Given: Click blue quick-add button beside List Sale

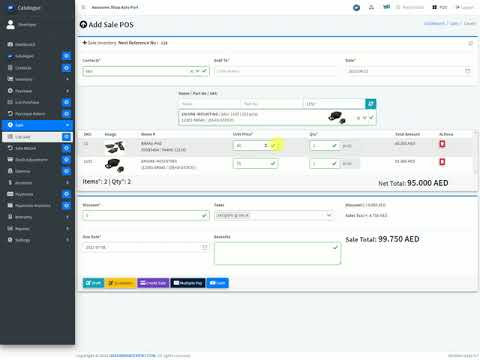Looking at the screenshot, I should pos(67,137).
